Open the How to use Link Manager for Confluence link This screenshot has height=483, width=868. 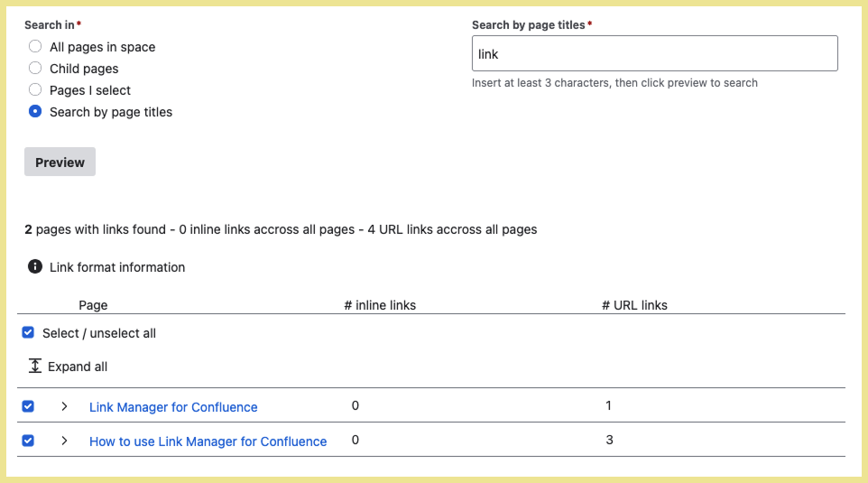[208, 441]
